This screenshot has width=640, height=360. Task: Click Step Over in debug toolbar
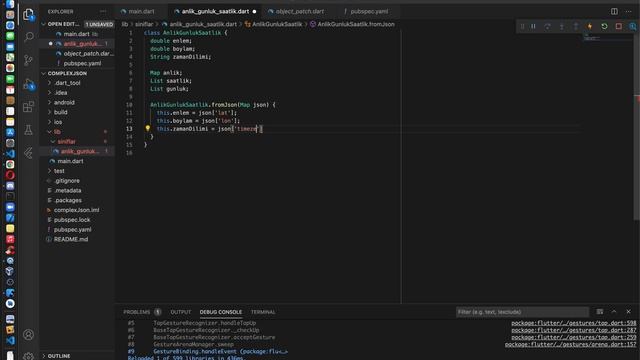pos(547,27)
